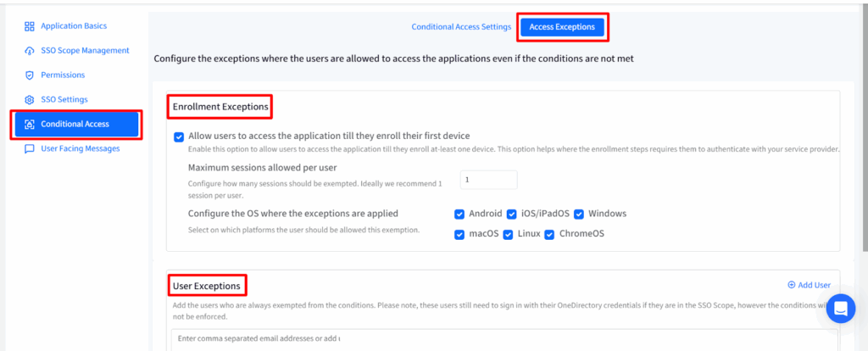
Task: Select the Access Exceptions tab
Action: click(562, 27)
